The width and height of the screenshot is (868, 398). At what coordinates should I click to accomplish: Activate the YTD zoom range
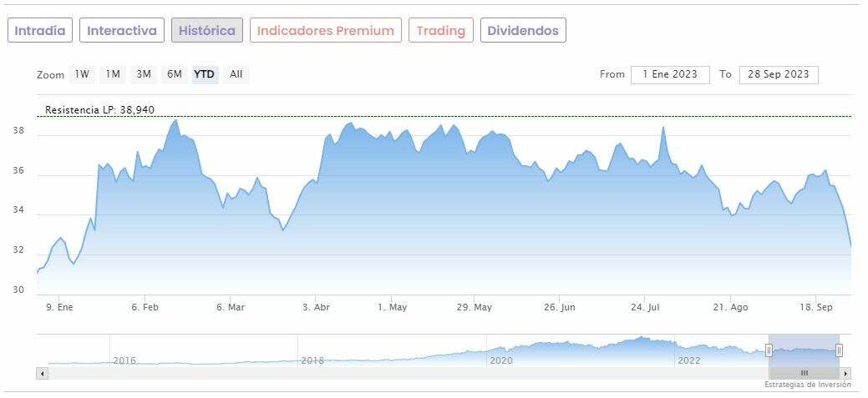click(x=205, y=74)
